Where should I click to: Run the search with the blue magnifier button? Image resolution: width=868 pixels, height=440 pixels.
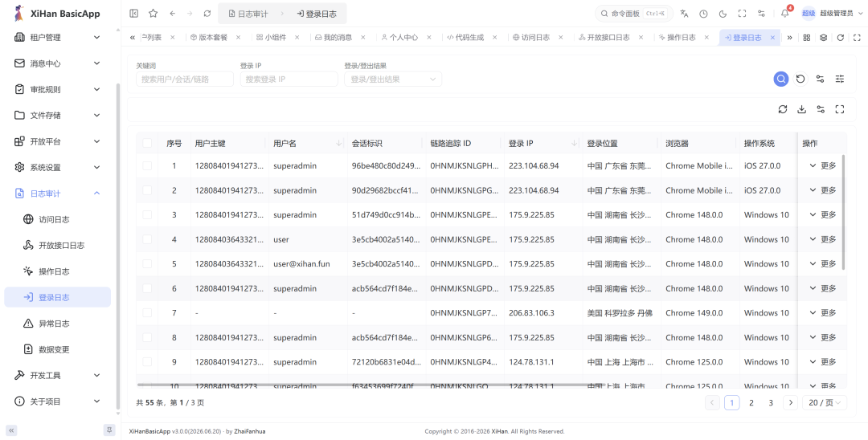[781, 79]
